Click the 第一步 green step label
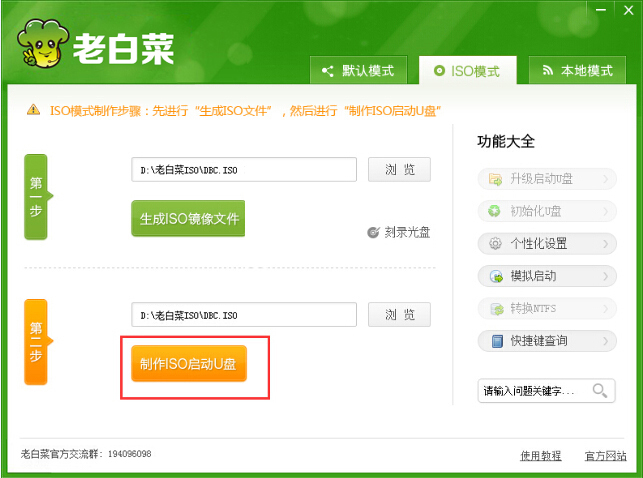This screenshot has width=643, height=478. pyautogui.click(x=37, y=197)
